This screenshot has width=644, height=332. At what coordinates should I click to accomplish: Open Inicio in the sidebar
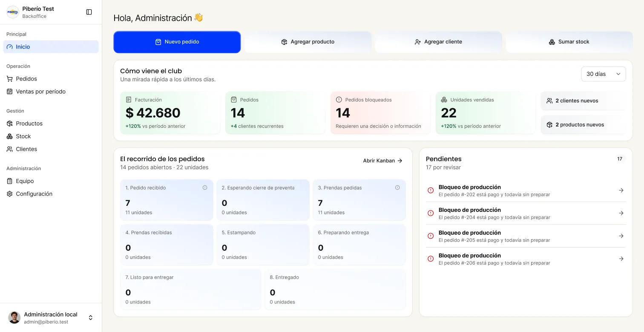[51, 47]
